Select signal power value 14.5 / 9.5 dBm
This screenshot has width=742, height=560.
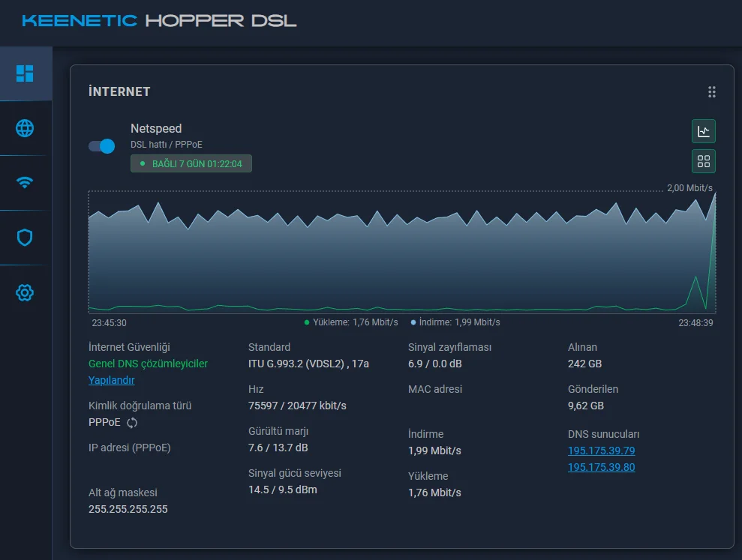tap(283, 490)
